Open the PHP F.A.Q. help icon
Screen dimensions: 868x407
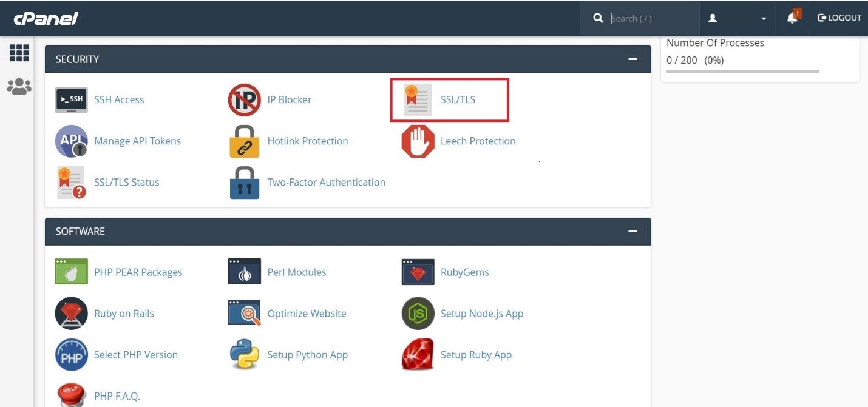72,394
